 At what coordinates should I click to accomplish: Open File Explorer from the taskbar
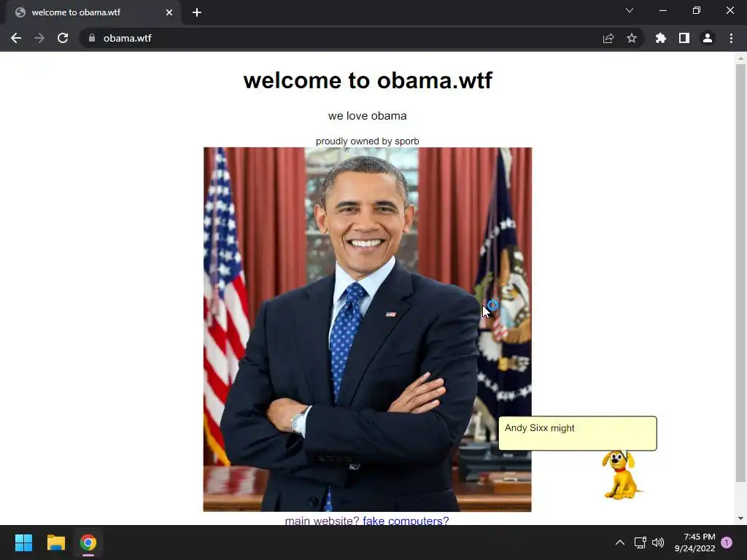pos(55,542)
